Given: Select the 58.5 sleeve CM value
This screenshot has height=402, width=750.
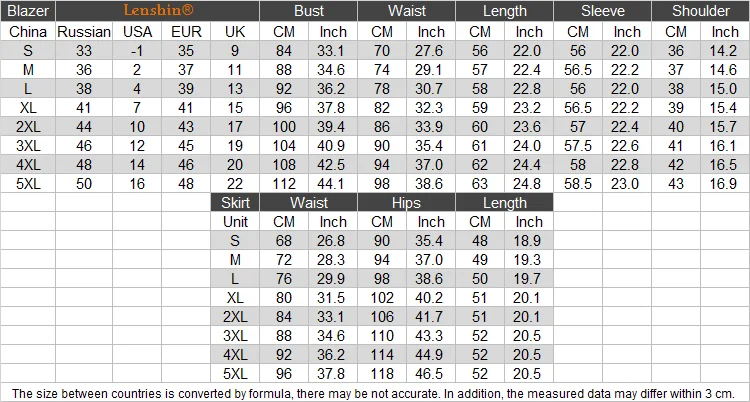Looking at the screenshot, I should (x=578, y=184).
